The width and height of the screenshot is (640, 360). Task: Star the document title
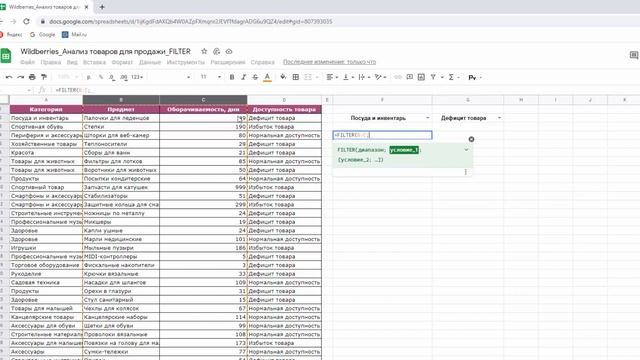click(x=204, y=51)
